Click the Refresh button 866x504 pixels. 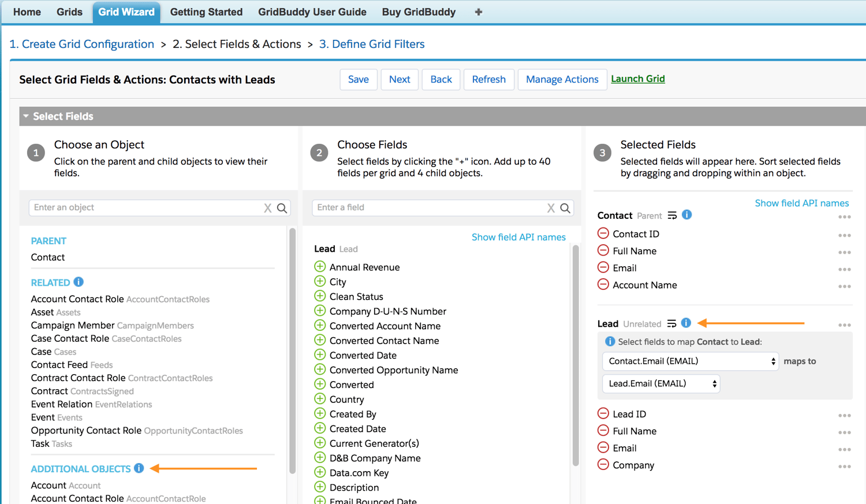click(x=489, y=80)
